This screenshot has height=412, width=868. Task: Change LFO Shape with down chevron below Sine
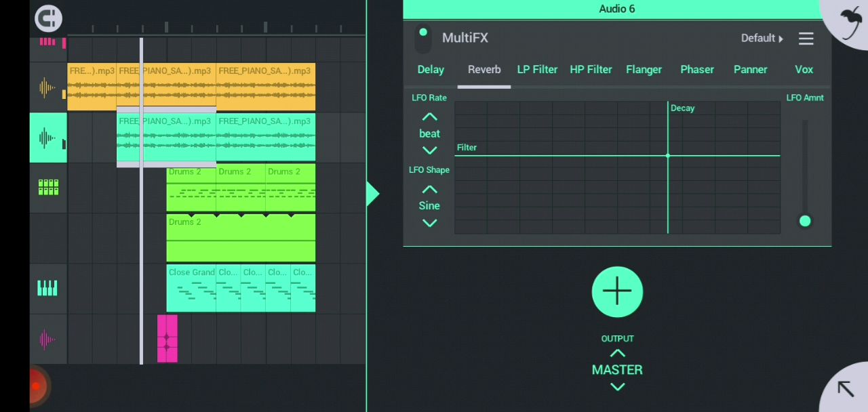pyautogui.click(x=429, y=223)
